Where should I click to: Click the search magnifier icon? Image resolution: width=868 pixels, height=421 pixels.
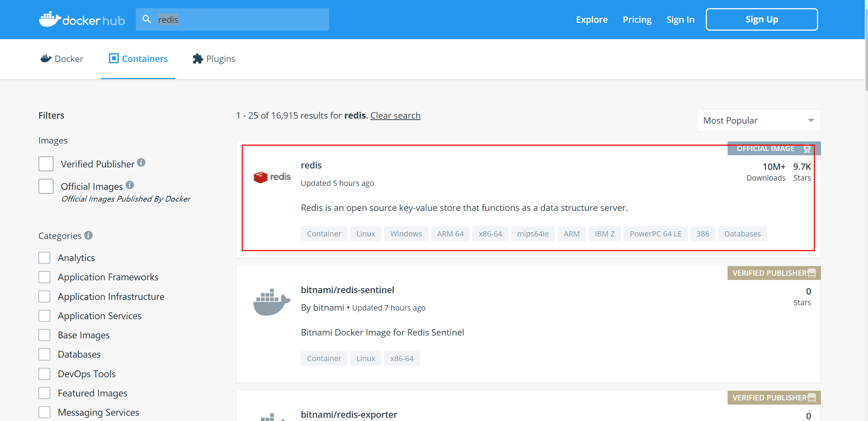pos(147,19)
